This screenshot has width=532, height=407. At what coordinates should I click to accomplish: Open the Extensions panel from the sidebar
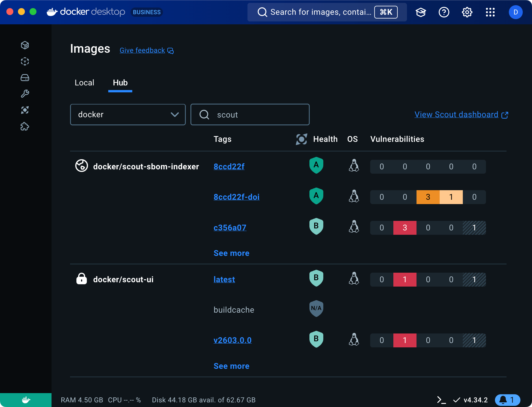click(25, 126)
